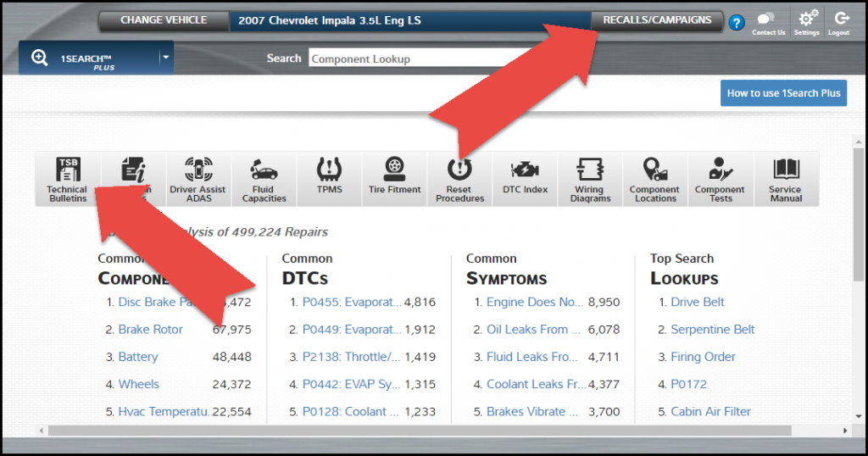Open Oil Leaks From symptom link
Screen dimensions: 868x456
tap(533, 329)
